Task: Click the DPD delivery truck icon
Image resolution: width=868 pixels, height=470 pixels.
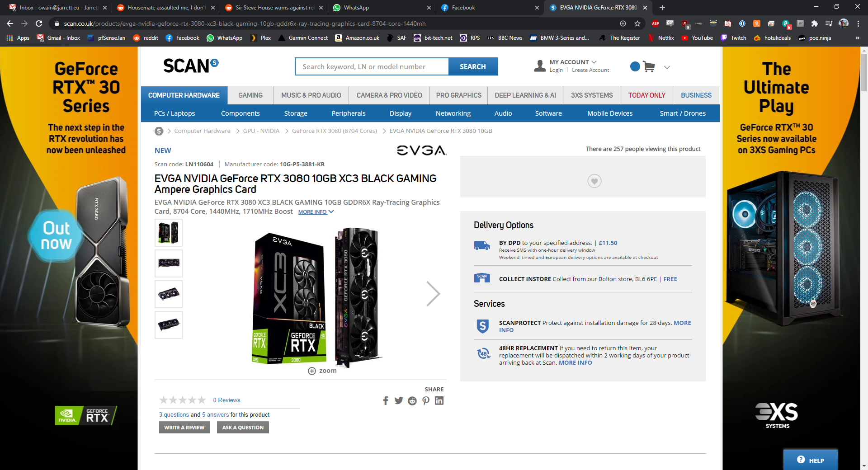Action: point(482,245)
